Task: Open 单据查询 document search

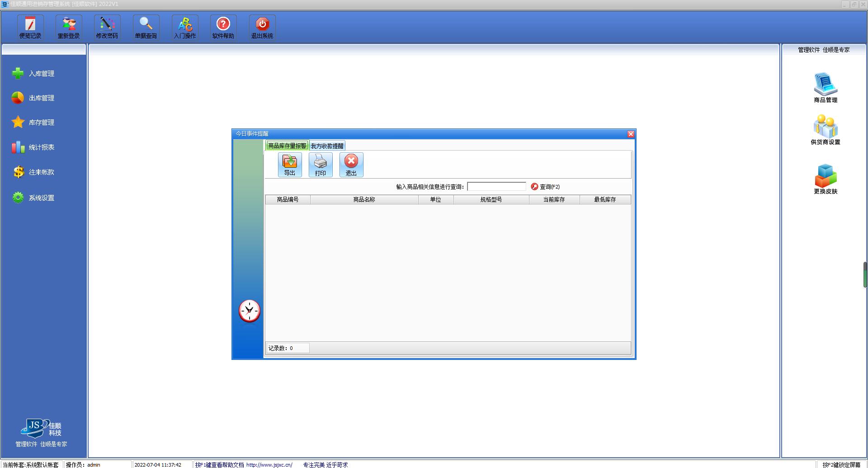Action: 146,27
